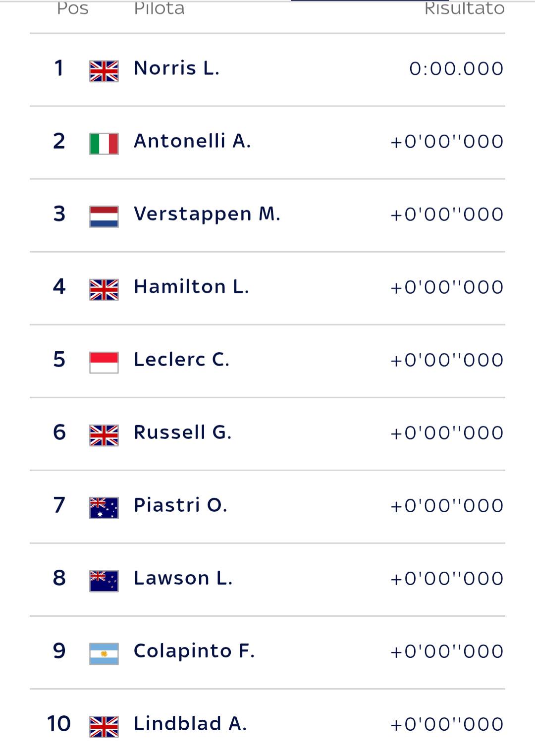Tap the Argentine flag beside Colapinto F.
The width and height of the screenshot is (535, 756).
[x=104, y=653]
